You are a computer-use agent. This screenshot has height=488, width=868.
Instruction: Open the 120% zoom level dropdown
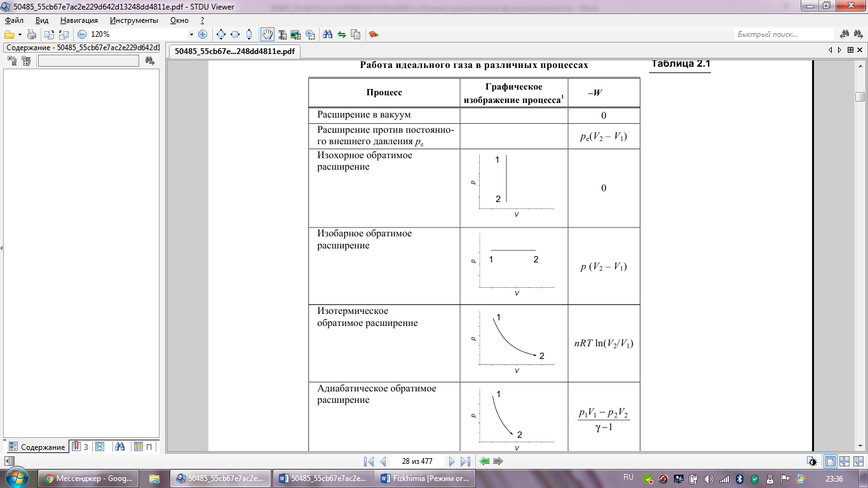(191, 34)
